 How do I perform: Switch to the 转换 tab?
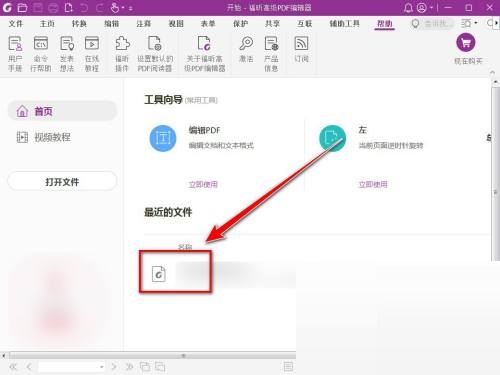tap(79, 24)
